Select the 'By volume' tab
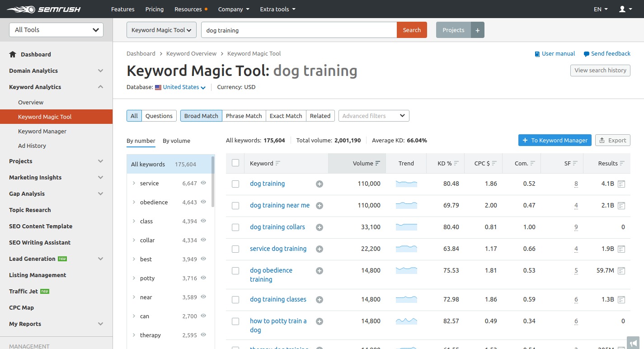 point(176,141)
